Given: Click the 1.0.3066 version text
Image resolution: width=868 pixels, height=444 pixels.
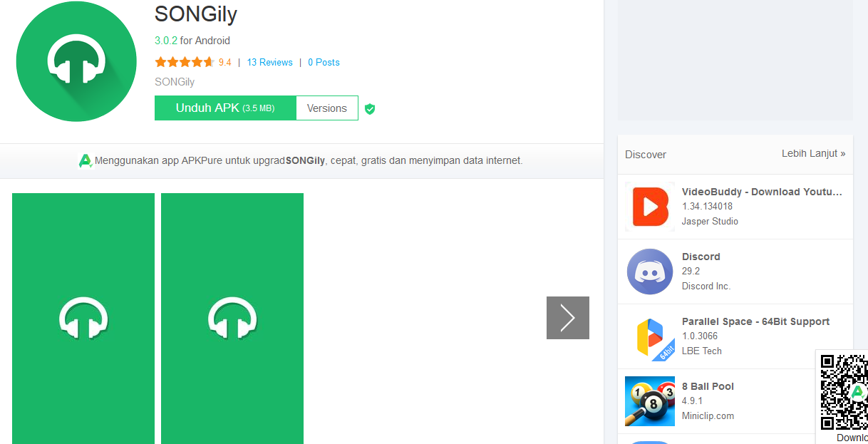Looking at the screenshot, I should [x=700, y=336].
